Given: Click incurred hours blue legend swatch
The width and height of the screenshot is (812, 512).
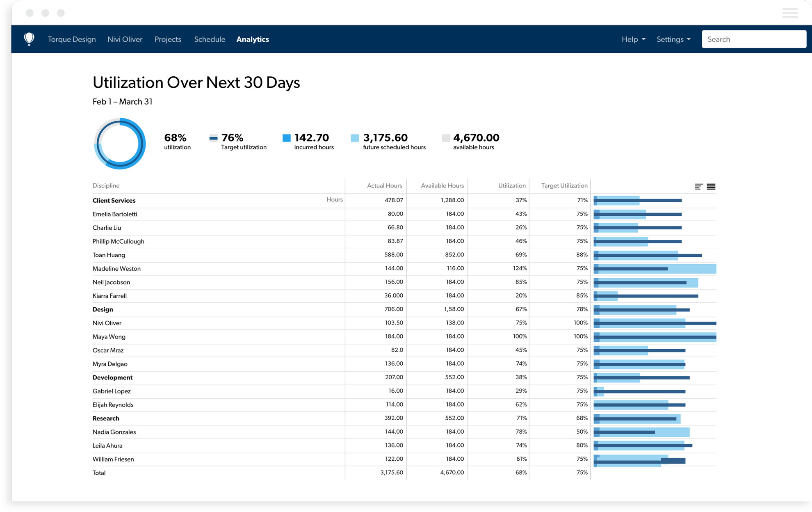Looking at the screenshot, I should click(286, 138).
